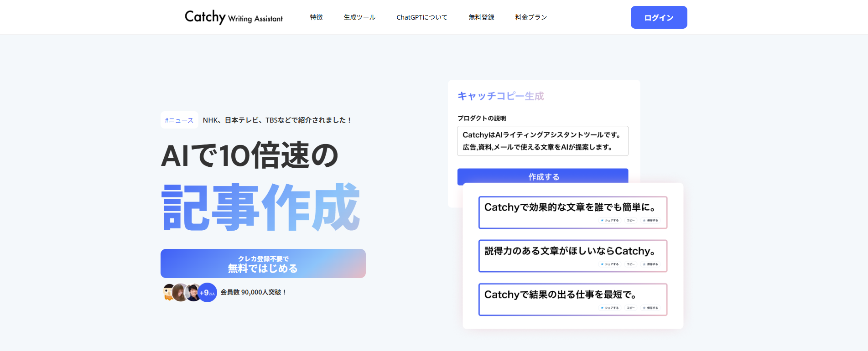
Task: Click the ログイン button
Action: tap(659, 17)
